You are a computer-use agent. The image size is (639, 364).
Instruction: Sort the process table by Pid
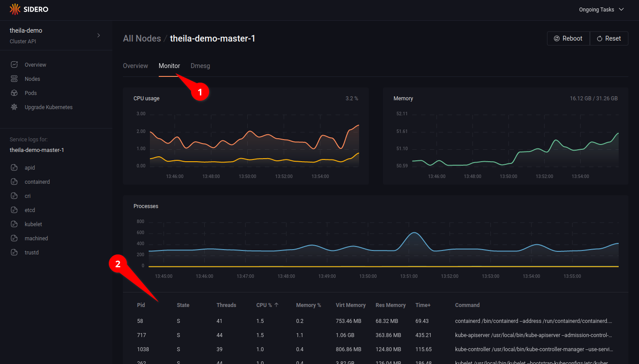pos(141,305)
